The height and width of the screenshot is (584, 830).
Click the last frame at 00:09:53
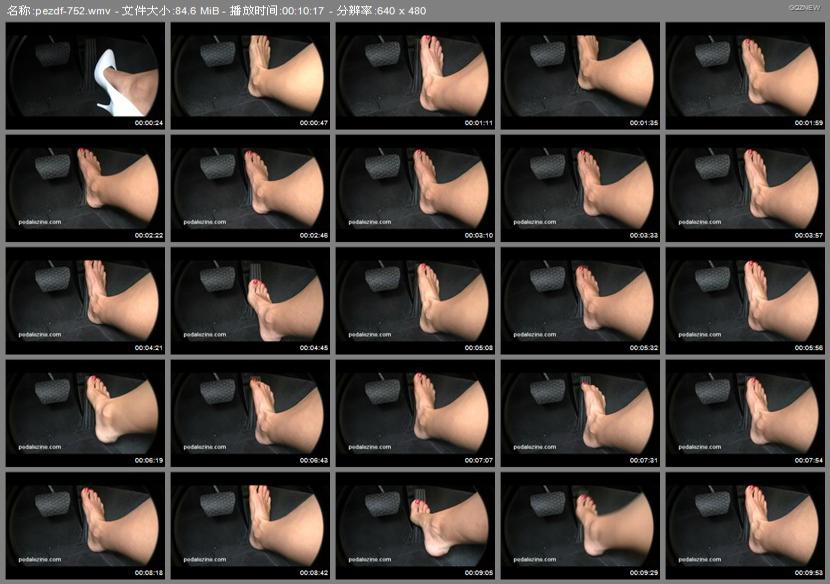(x=745, y=526)
